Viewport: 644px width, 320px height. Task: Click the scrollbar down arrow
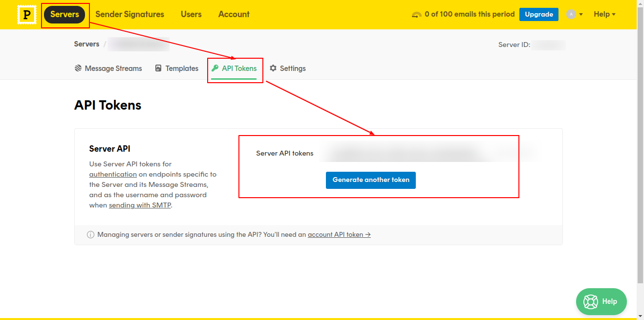(641, 317)
